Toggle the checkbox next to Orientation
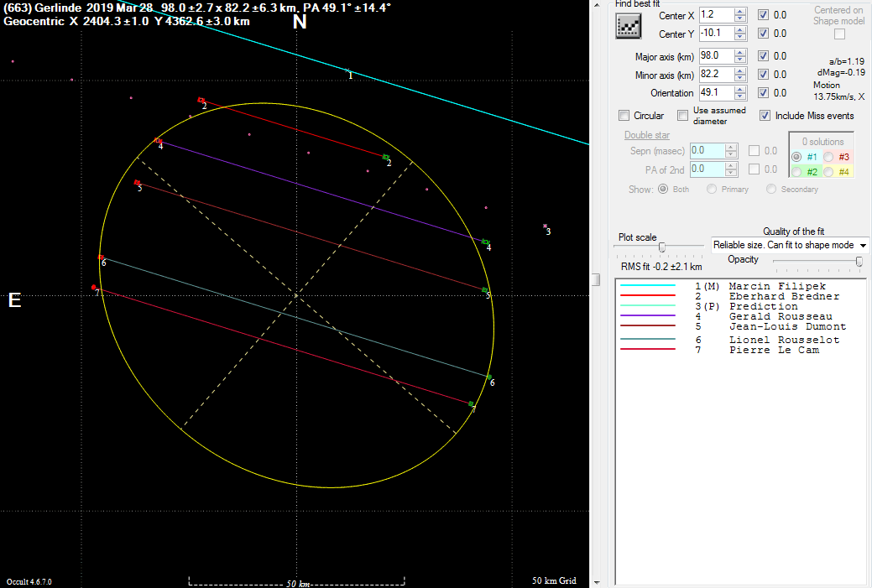 click(x=763, y=93)
